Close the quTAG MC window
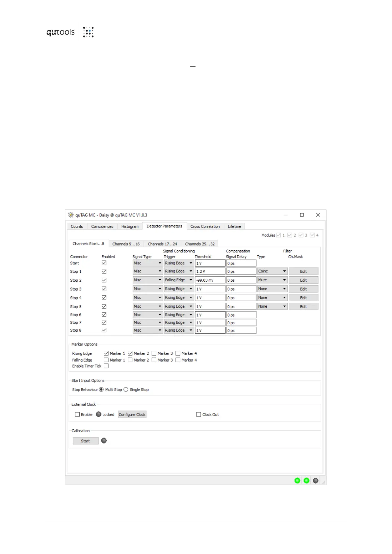Image resolution: width=392 pixels, height=554 pixels. pos(318,215)
